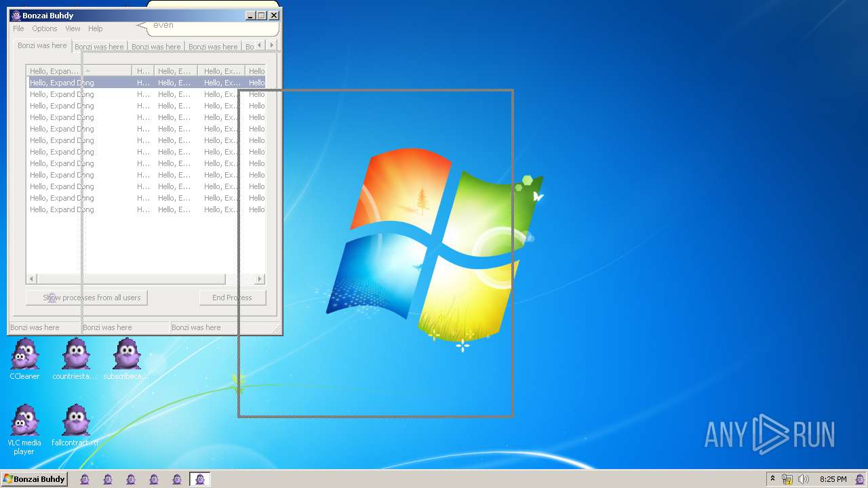Image resolution: width=868 pixels, height=488 pixels.
Task: Open the Options menu
Action: pyautogui.click(x=45, y=28)
